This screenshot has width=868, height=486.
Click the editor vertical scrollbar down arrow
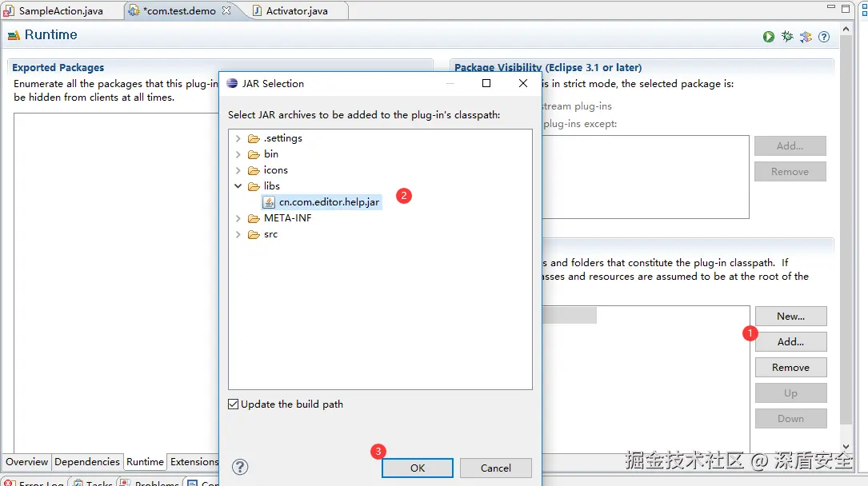(846, 447)
